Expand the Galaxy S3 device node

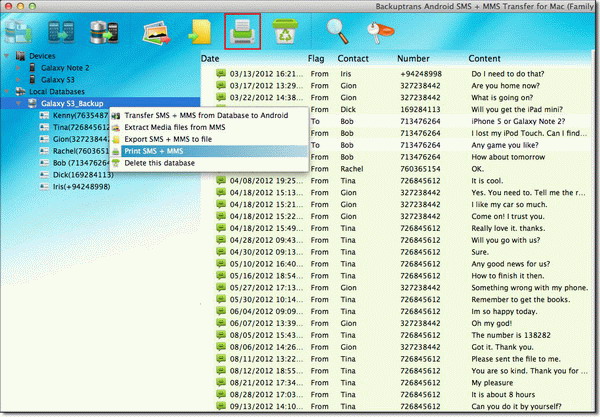[18, 80]
